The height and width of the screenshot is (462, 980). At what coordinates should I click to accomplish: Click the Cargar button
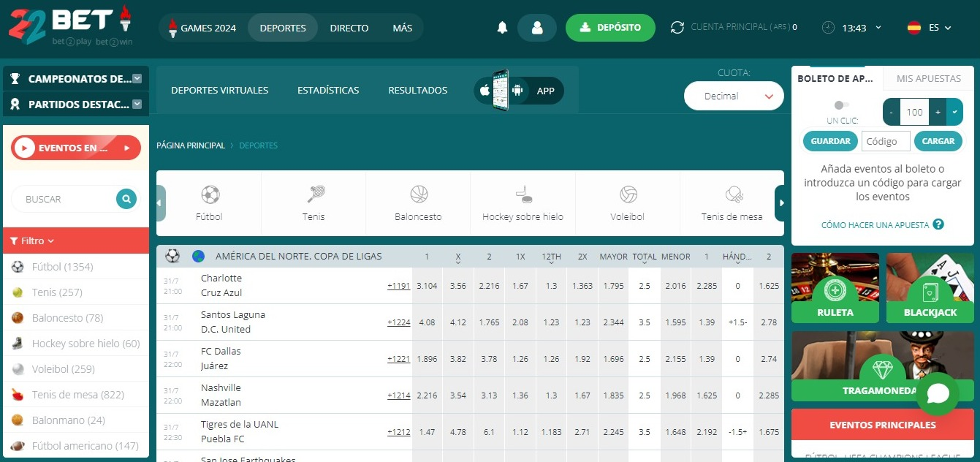coord(938,141)
